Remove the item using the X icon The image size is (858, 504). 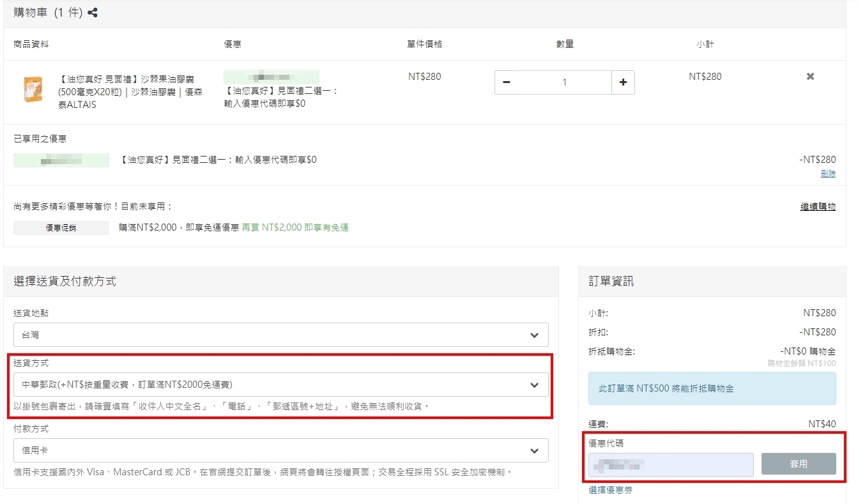[810, 77]
